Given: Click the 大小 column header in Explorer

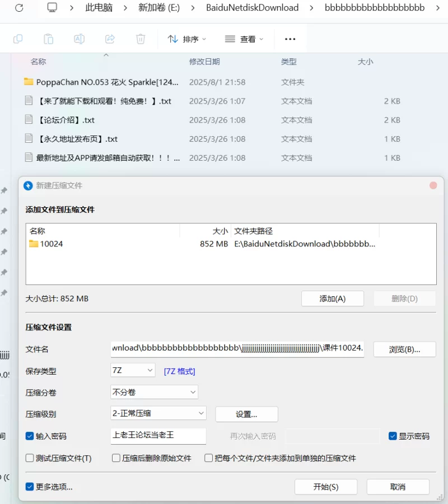Looking at the screenshot, I should (366, 62).
